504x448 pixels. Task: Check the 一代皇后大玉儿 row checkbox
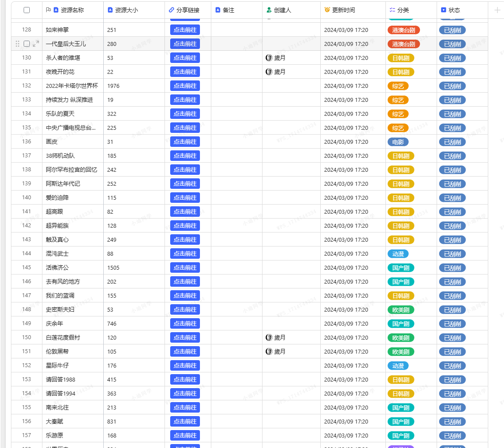(x=27, y=44)
